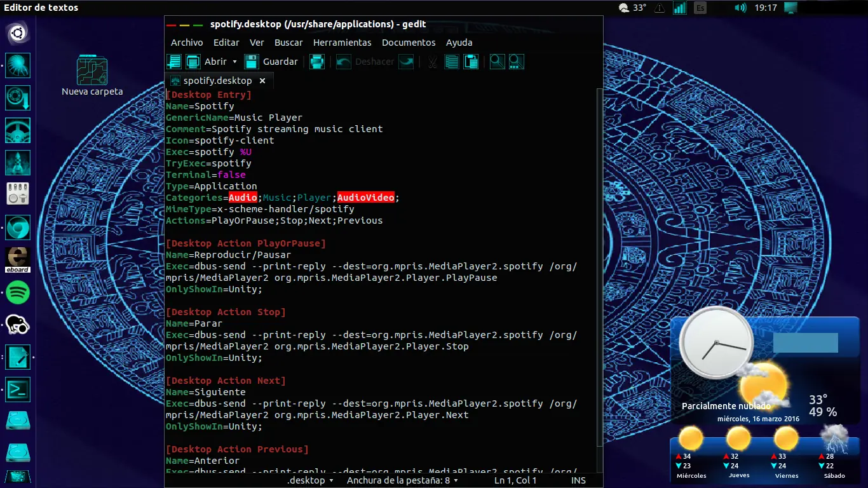Open the weather indicator showing 33°

(x=632, y=8)
